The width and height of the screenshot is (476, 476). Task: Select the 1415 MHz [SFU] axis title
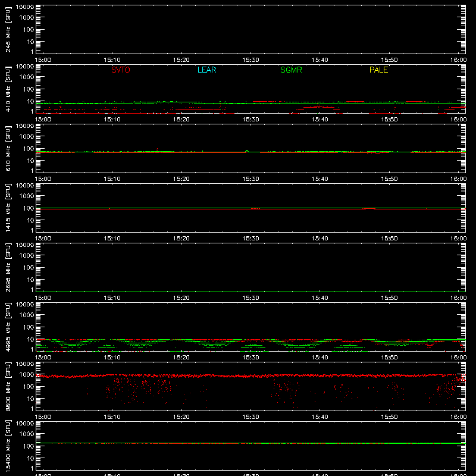coord(8,208)
